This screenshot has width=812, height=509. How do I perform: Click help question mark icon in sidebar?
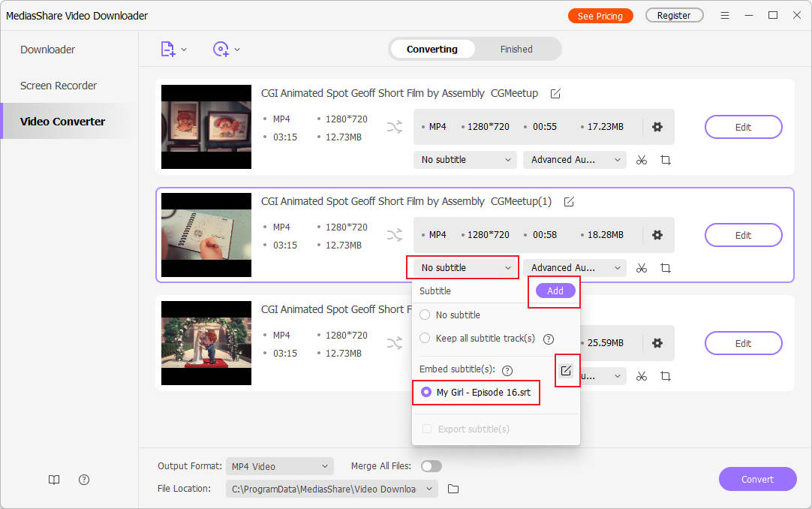[x=84, y=480]
